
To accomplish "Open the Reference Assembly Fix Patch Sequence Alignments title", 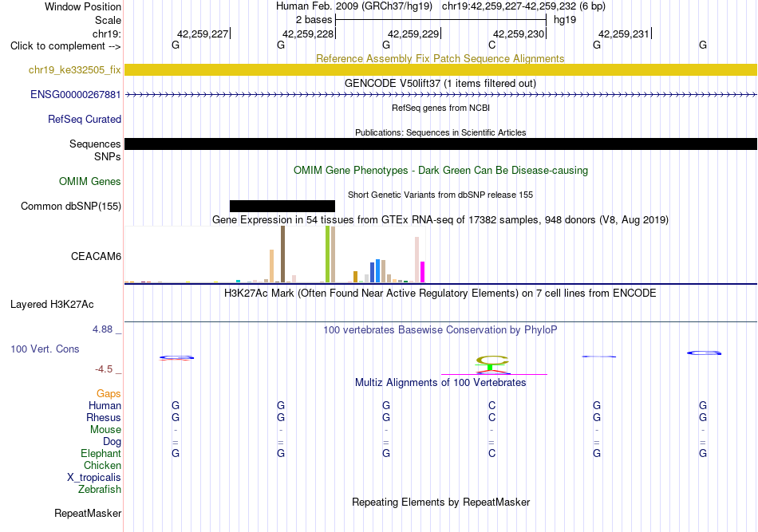I will pos(440,58).
